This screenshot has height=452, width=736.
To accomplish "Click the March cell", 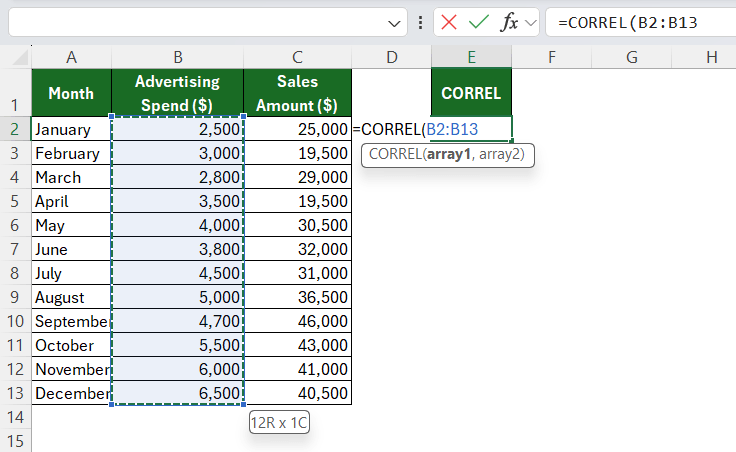I will pos(71,177).
